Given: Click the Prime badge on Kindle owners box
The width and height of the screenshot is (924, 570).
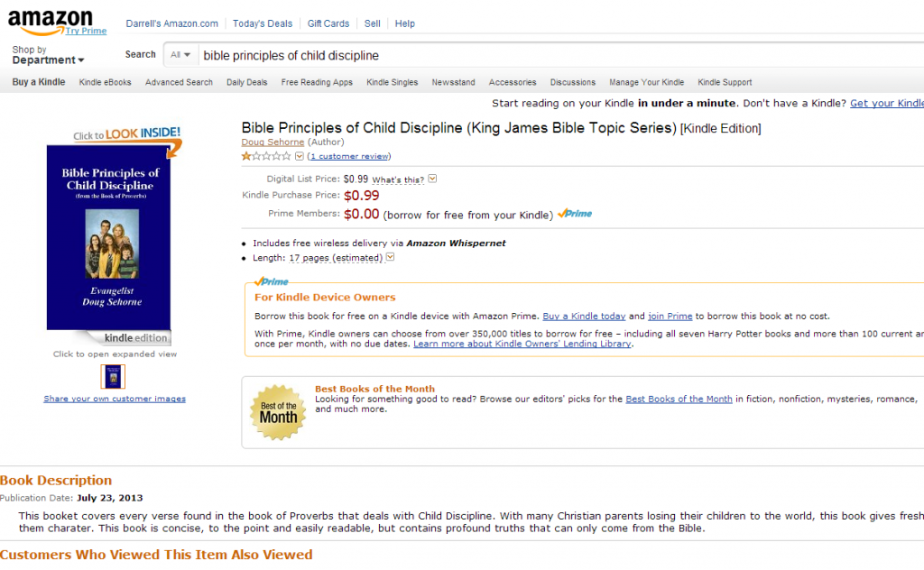Looking at the screenshot, I should 271,281.
